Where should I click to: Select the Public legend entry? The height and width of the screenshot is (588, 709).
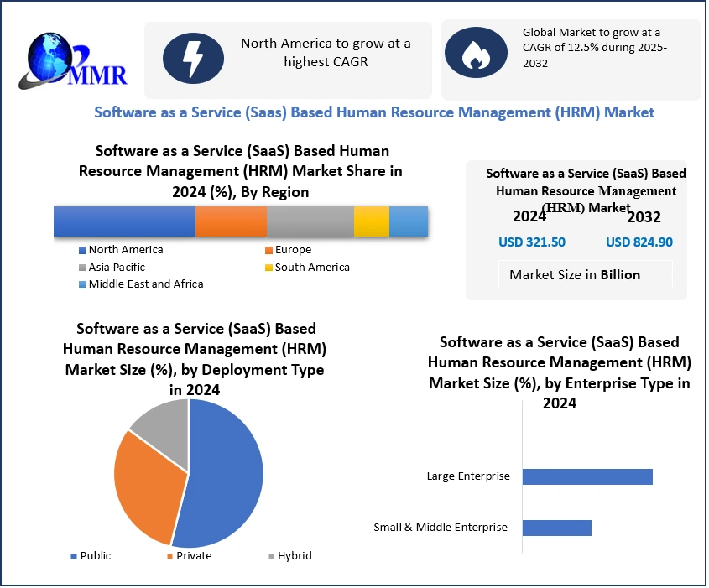(91, 555)
